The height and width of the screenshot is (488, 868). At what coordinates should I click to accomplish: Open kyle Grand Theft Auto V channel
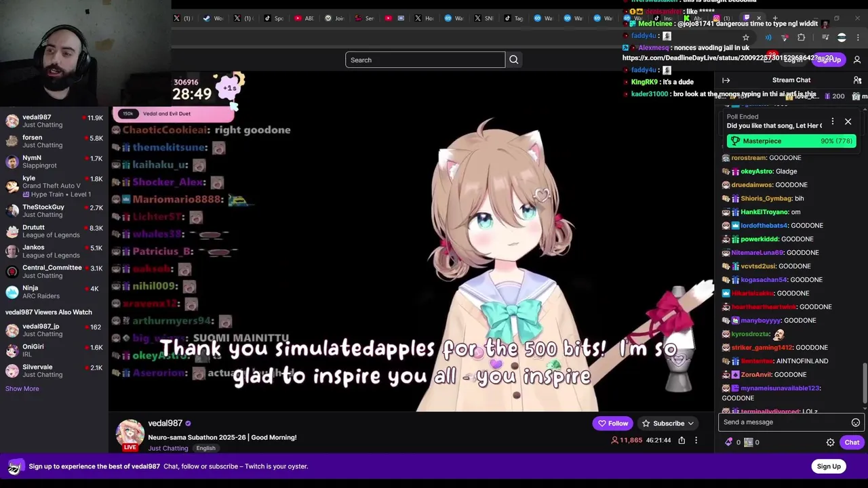tap(54, 186)
